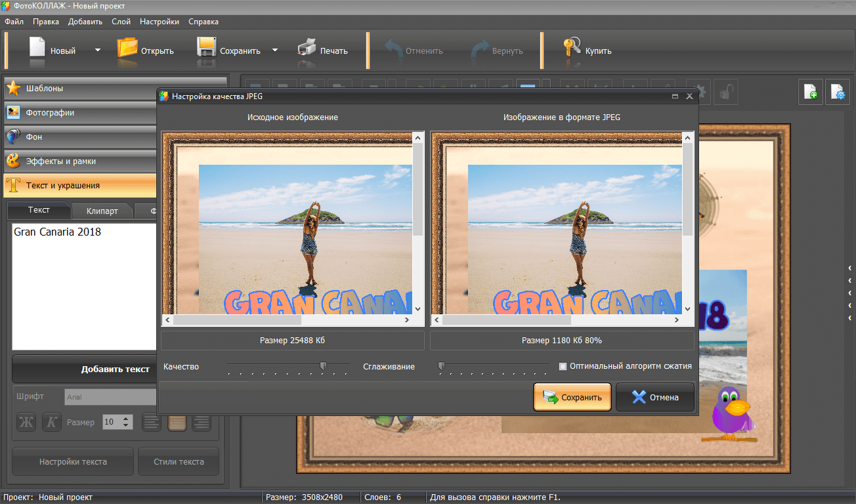Open the Правка menu
Image resolution: width=856 pixels, height=504 pixels.
pos(45,22)
